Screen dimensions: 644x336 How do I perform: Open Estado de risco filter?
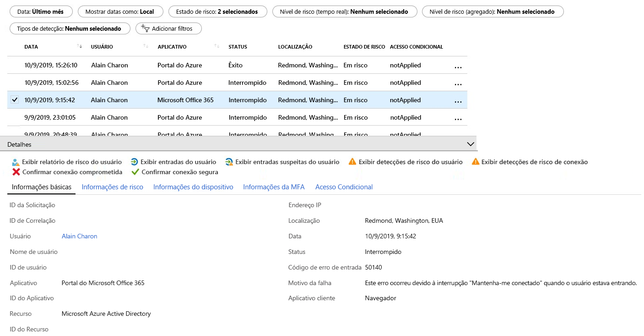pos(218,11)
